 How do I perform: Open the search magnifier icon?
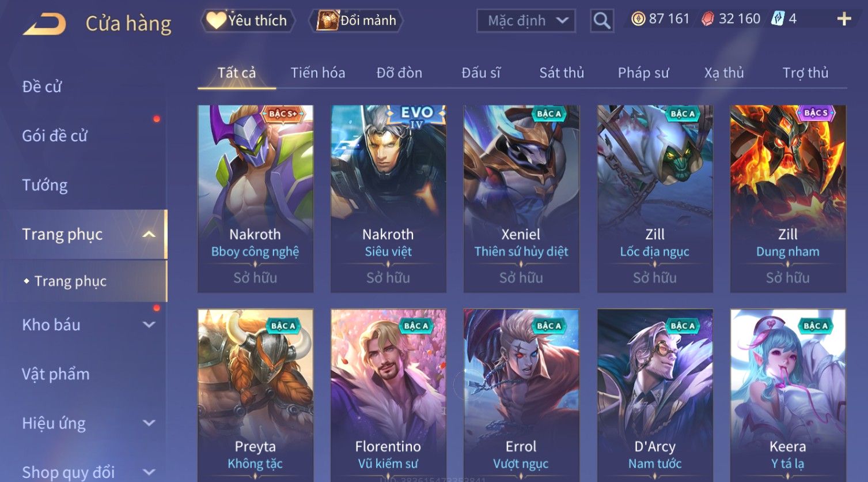[x=602, y=21]
